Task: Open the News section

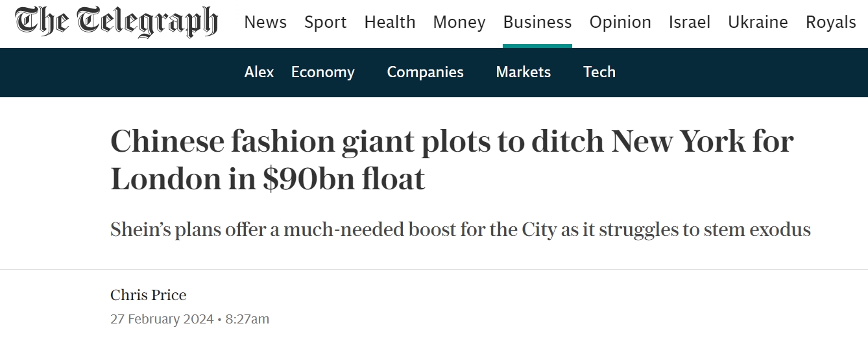Action: click(265, 22)
